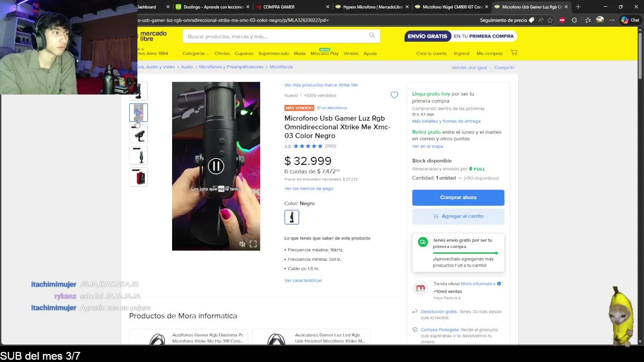
Task: Open the Cantidad quantity dropdown
Action: 437,178
